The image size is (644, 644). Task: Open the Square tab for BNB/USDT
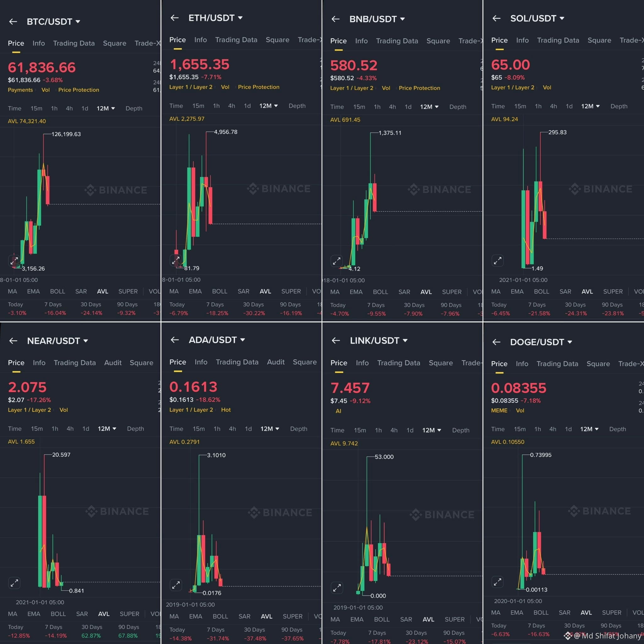click(438, 41)
